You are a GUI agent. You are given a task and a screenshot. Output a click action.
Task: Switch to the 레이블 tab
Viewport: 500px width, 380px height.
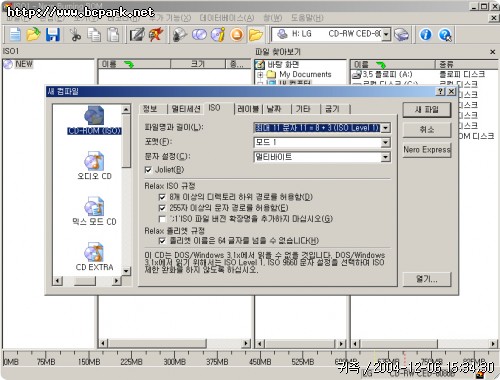point(248,109)
